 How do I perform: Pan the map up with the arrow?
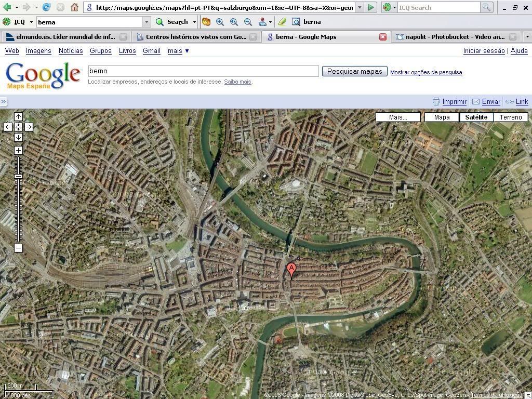(x=18, y=117)
